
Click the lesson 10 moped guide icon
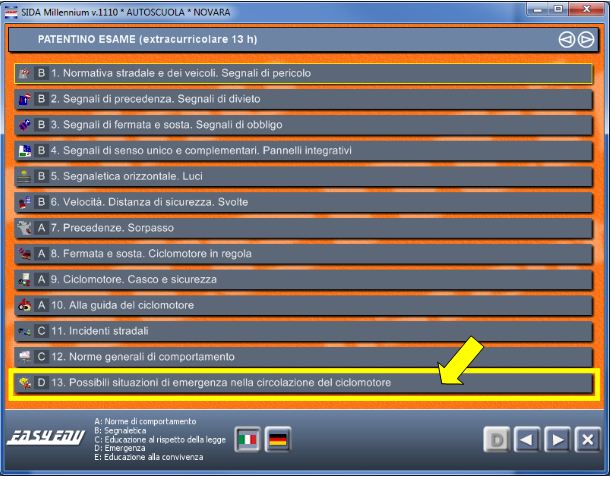click(x=24, y=305)
